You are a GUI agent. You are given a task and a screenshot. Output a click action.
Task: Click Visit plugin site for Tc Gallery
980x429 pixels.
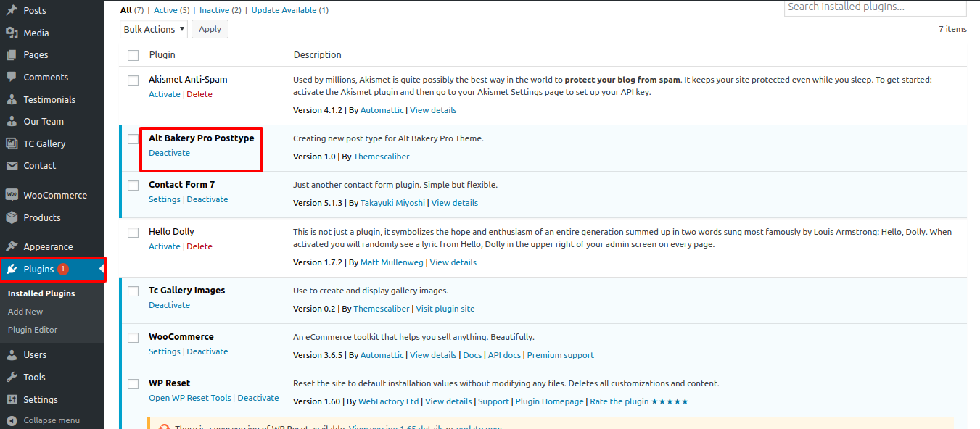point(445,309)
